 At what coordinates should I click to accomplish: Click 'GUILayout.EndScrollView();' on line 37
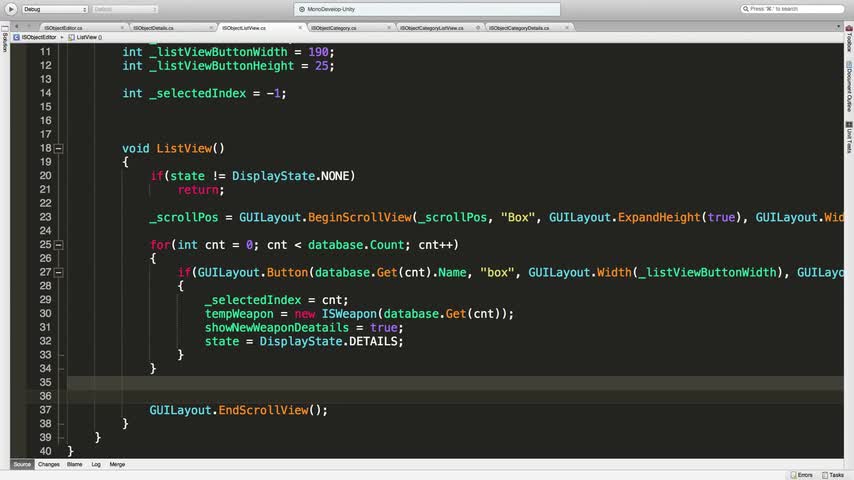tap(239, 410)
